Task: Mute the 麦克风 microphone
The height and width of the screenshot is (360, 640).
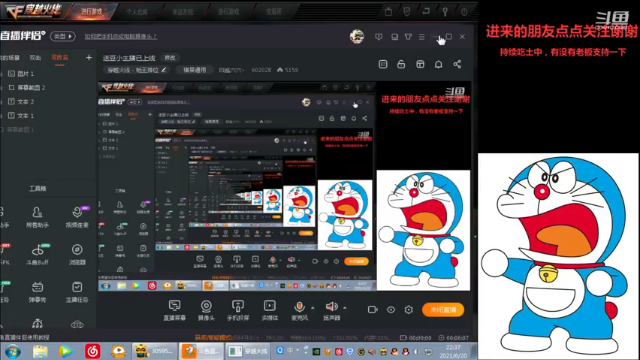Action: [x=299, y=310]
